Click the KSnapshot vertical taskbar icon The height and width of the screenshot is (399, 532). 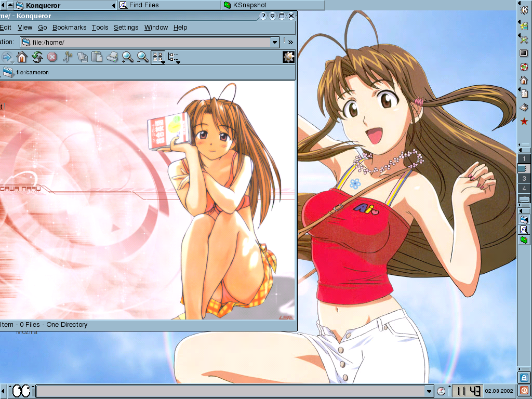pos(524,240)
